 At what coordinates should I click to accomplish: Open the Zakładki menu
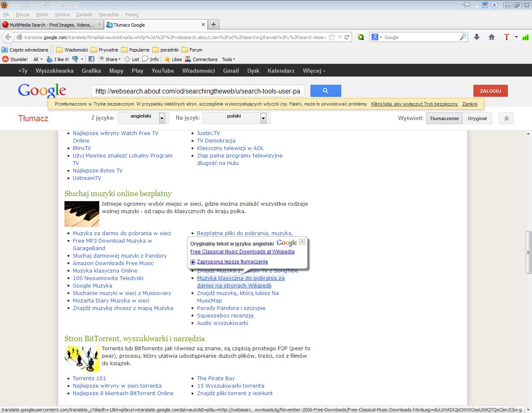click(x=84, y=15)
